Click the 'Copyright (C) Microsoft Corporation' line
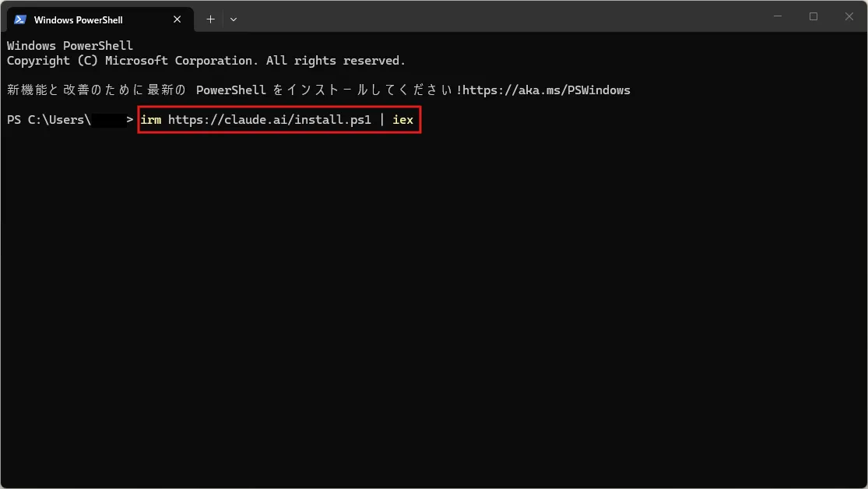The height and width of the screenshot is (489, 868). tap(206, 61)
